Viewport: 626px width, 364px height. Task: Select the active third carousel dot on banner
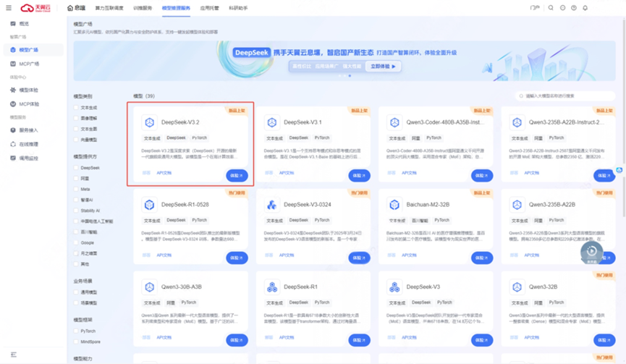pyautogui.click(x=350, y=75)
